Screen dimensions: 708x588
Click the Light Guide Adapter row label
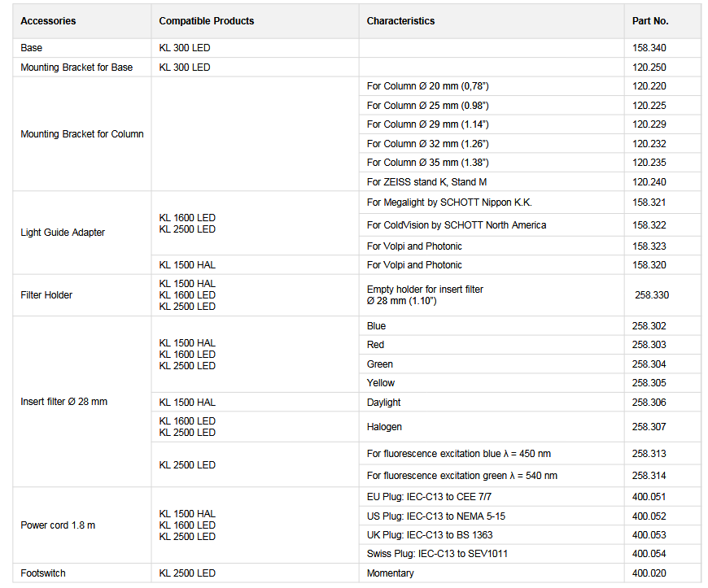tap(63, 233)
